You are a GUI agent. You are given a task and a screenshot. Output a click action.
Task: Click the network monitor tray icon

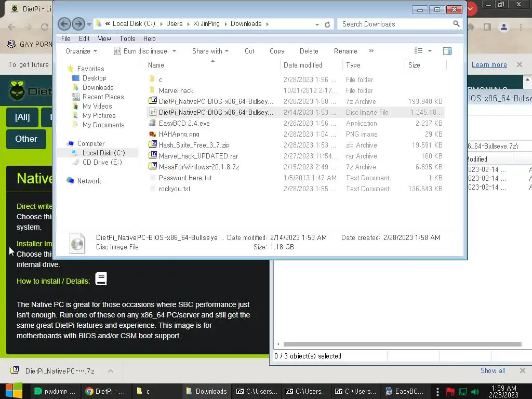coord(463,392)
